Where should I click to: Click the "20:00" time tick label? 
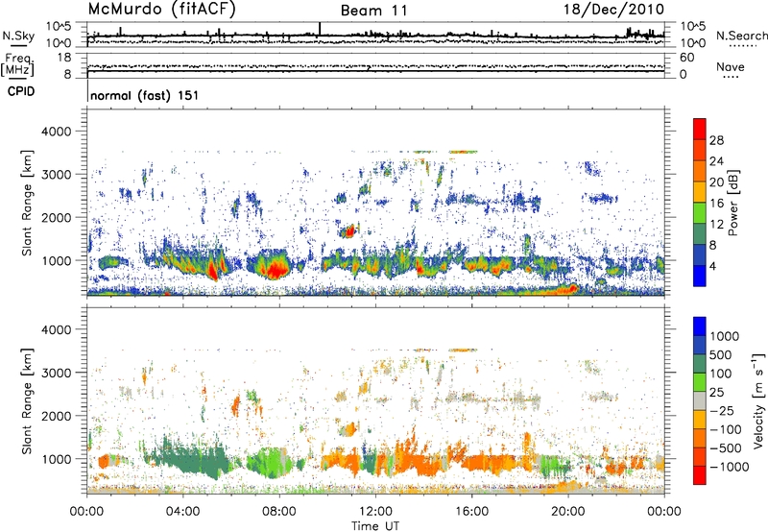(568, 512)
